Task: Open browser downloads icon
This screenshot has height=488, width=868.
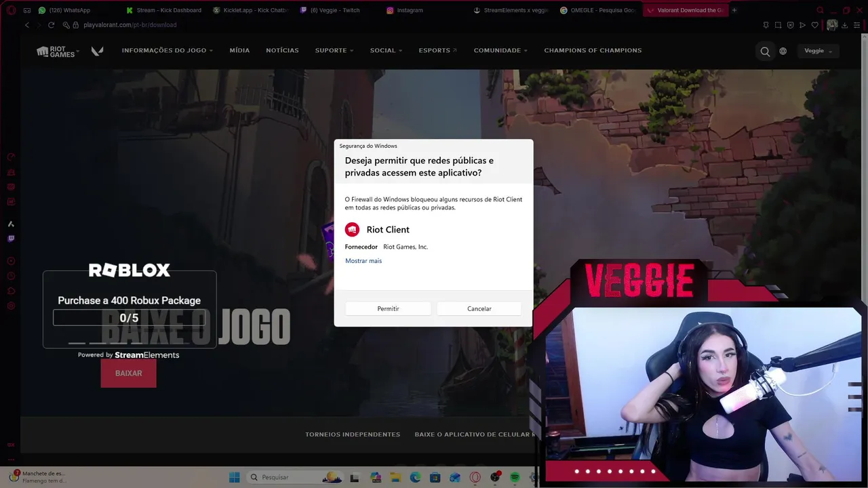Action: [x=845, y=25]
